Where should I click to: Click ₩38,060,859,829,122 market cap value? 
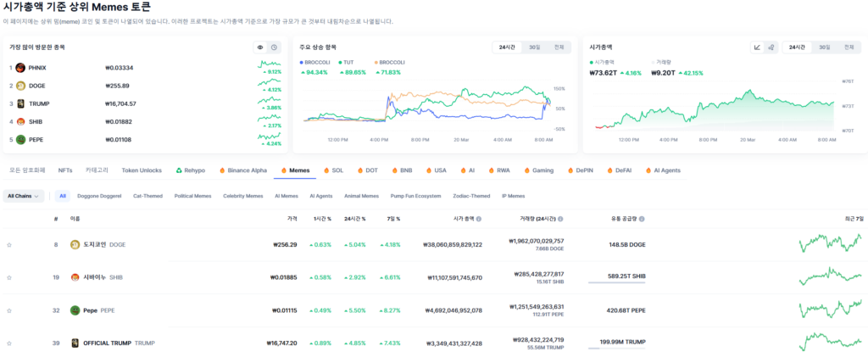tap(453, 244)
